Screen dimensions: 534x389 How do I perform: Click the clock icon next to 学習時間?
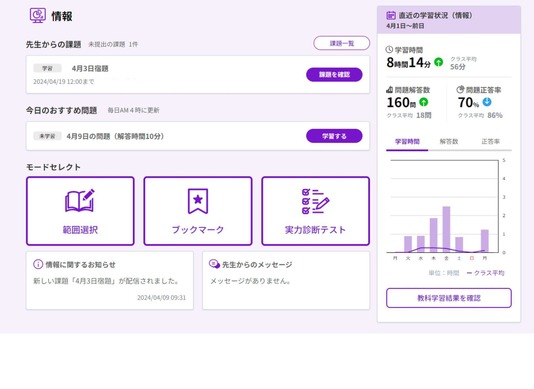389,50
